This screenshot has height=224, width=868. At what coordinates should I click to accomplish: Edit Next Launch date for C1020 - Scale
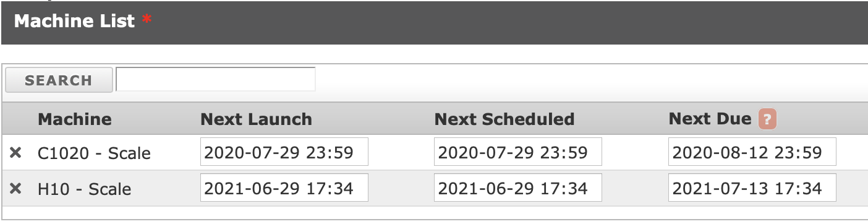click(284, 152)
